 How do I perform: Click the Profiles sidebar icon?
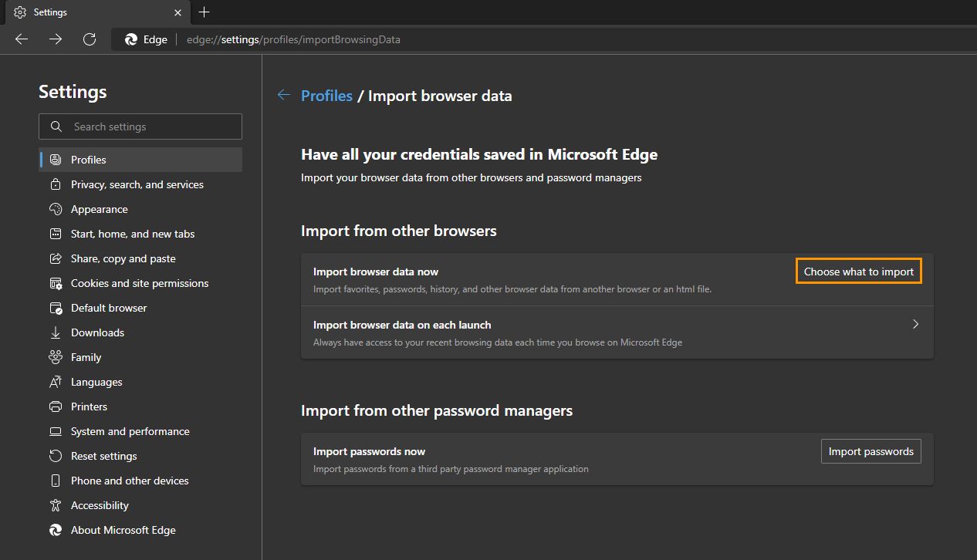click(x=56, y=160)
